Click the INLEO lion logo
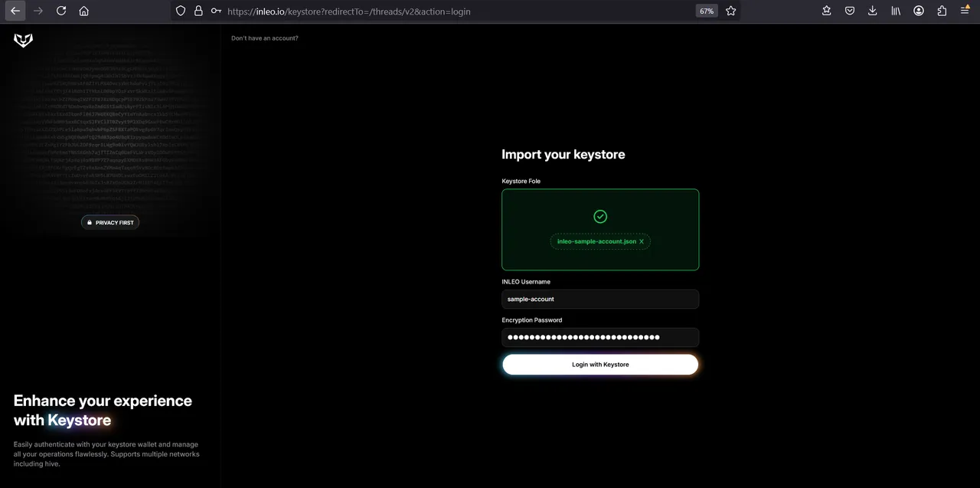 coord(24,40)
